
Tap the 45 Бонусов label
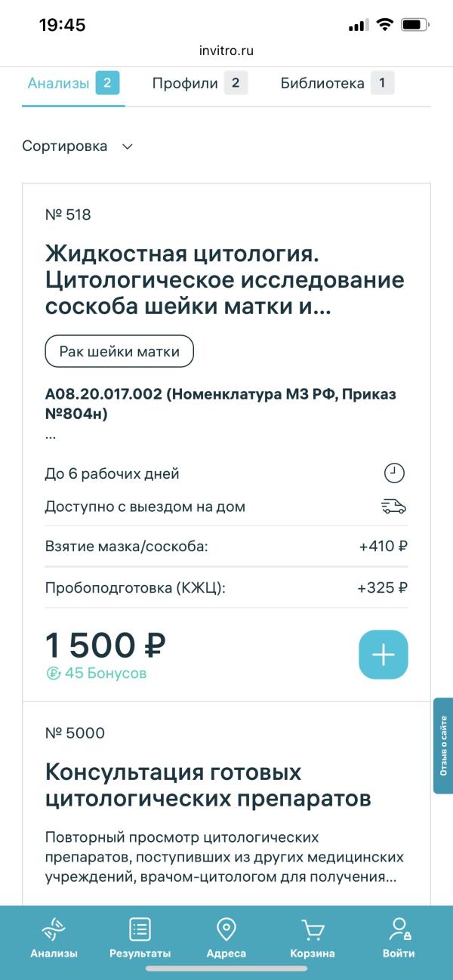click(x=106, y=673)
